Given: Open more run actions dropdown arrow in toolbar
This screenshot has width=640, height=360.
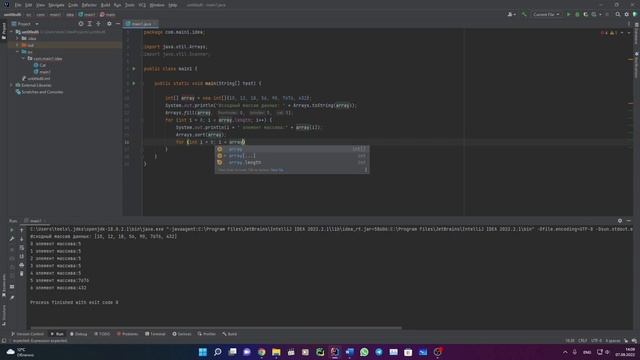Looking at the screenshot, I should [x=600, y=14].
